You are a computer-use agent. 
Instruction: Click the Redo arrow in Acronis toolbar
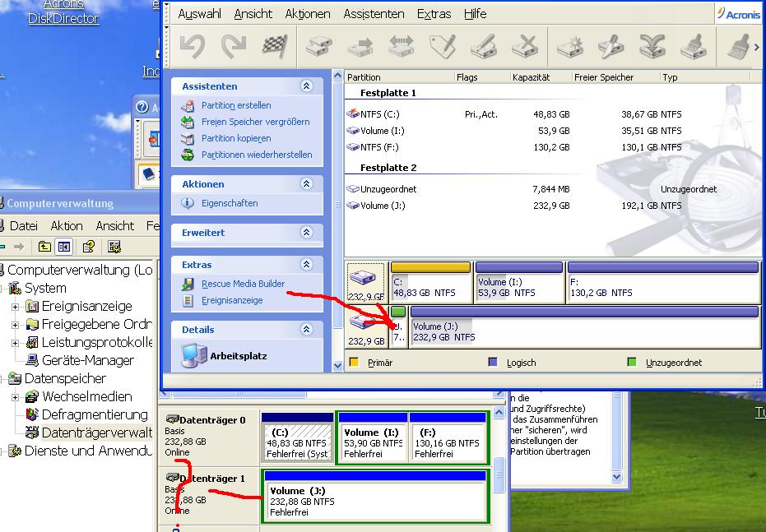[x=233, y=46]
